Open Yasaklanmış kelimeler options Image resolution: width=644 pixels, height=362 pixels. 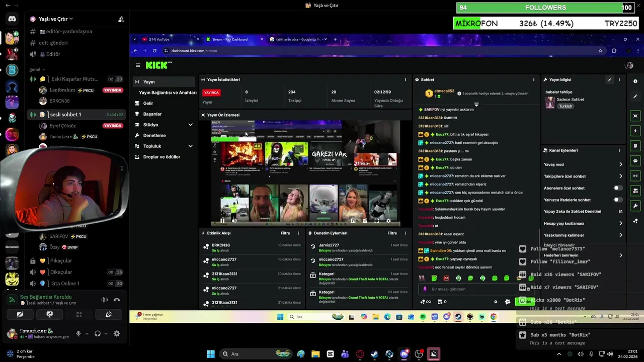click(584, 235)
